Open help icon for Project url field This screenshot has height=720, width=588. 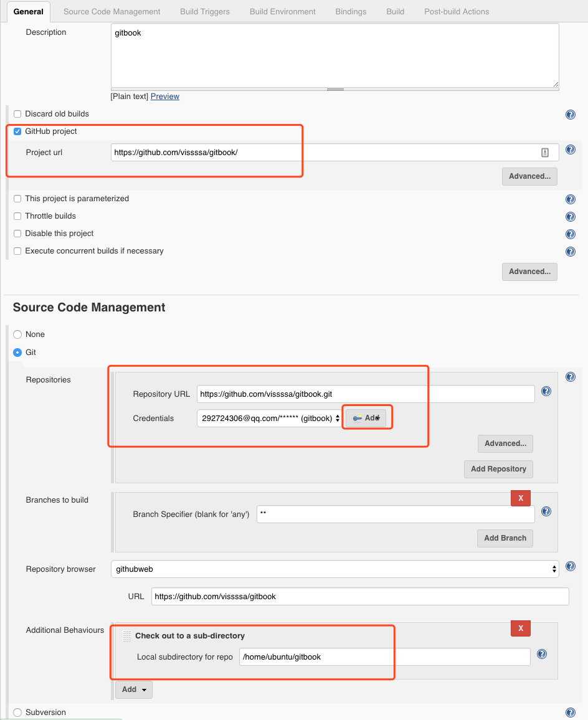tap(570, 150)
